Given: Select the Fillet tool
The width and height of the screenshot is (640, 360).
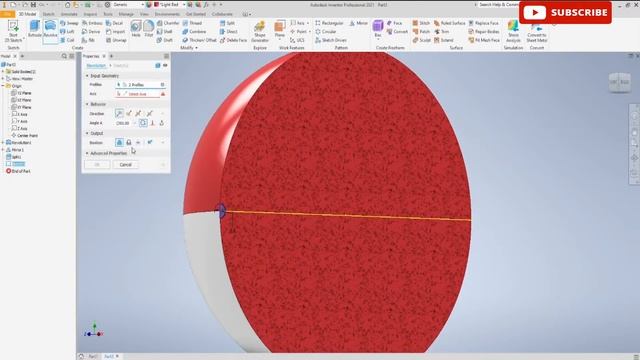Looking at the screenshot, I should pos(149,29).
